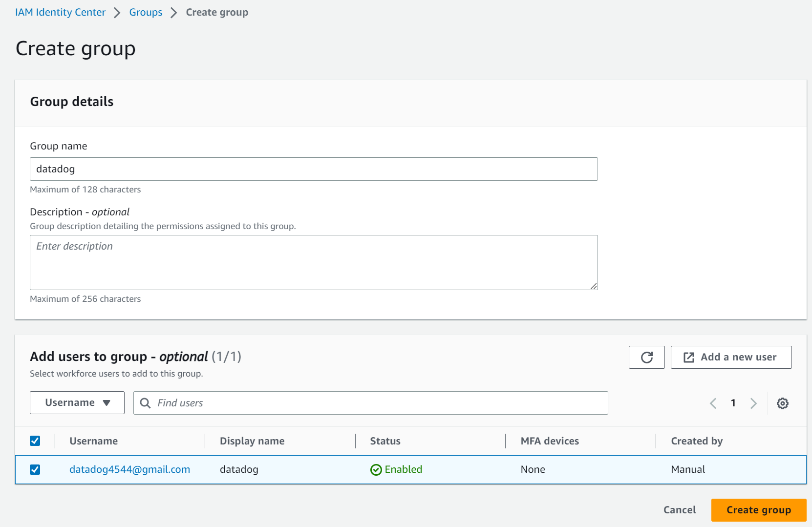Click the Status column header

385,441
